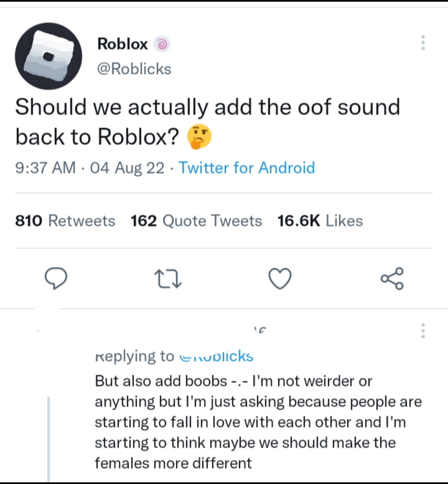Click the reply speech bubble icon
This screenshot has width=448, height=484.
(x=56, y=279)
